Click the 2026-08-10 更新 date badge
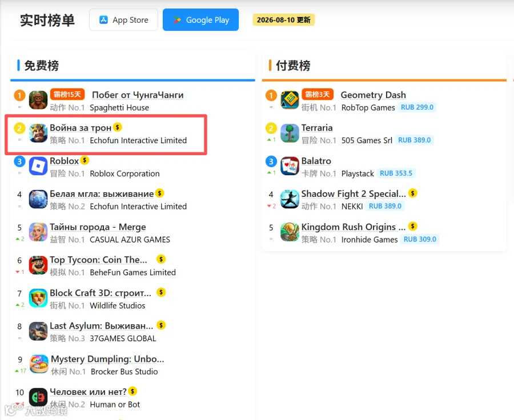 (x=283, y=20)
